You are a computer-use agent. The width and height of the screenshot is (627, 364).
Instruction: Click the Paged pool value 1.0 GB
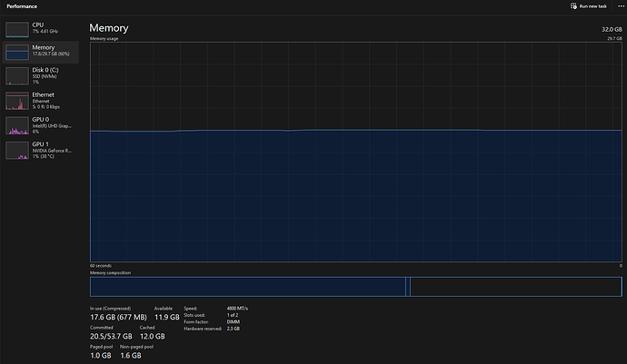click(100, 356)
